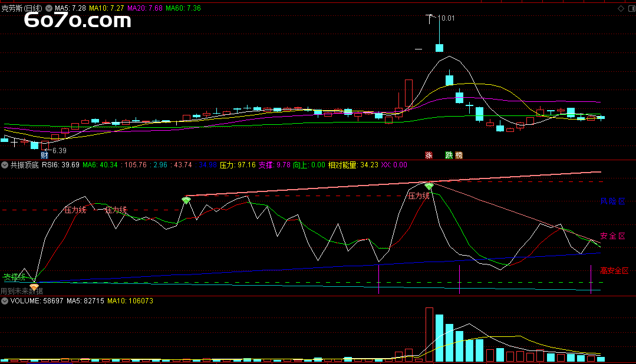
Task: Click the 用到未来数据 notice text
Action: (21, 291)
